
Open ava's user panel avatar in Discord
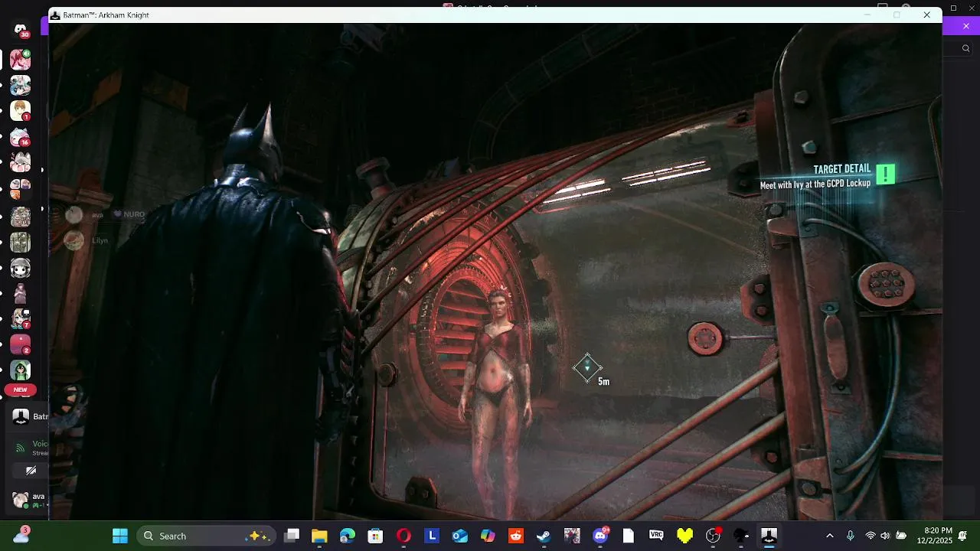[x=21, y=500]
